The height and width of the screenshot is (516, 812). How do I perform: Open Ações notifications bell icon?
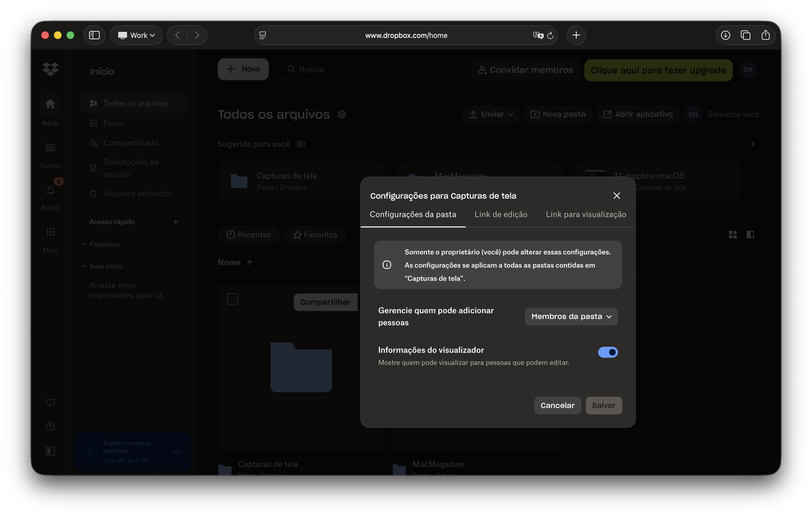pos(50,189)
